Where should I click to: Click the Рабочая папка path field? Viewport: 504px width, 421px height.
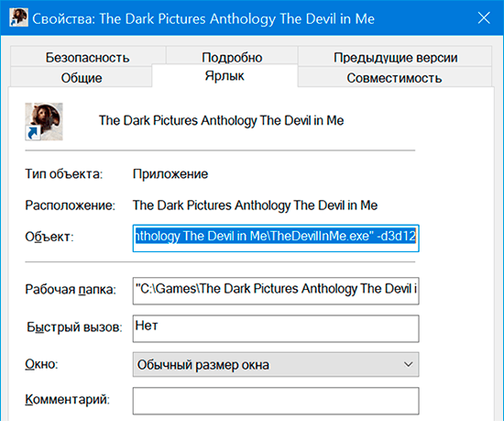[x=276, y=291]
